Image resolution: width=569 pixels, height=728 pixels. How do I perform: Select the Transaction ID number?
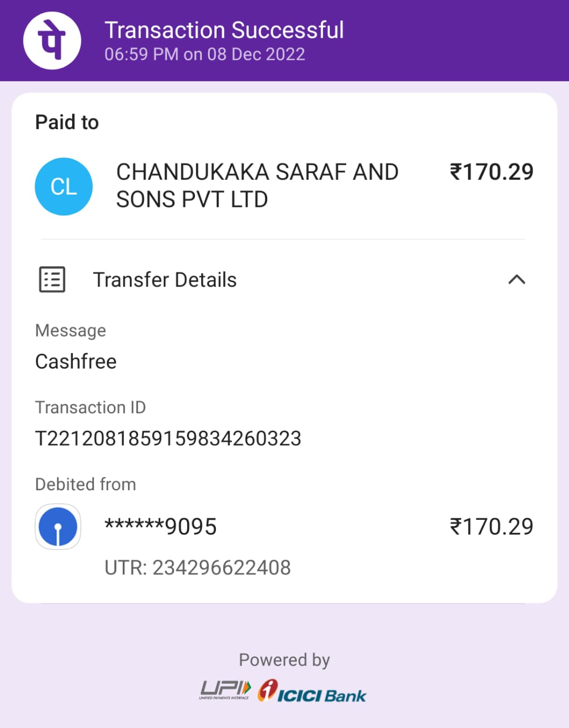[168, 439]
